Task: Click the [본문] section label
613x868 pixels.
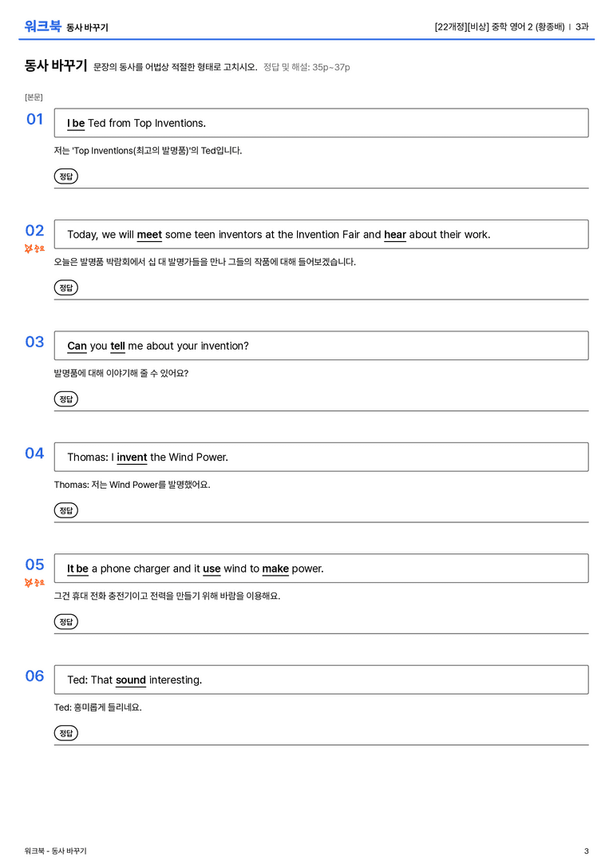Action: (34, 97)
